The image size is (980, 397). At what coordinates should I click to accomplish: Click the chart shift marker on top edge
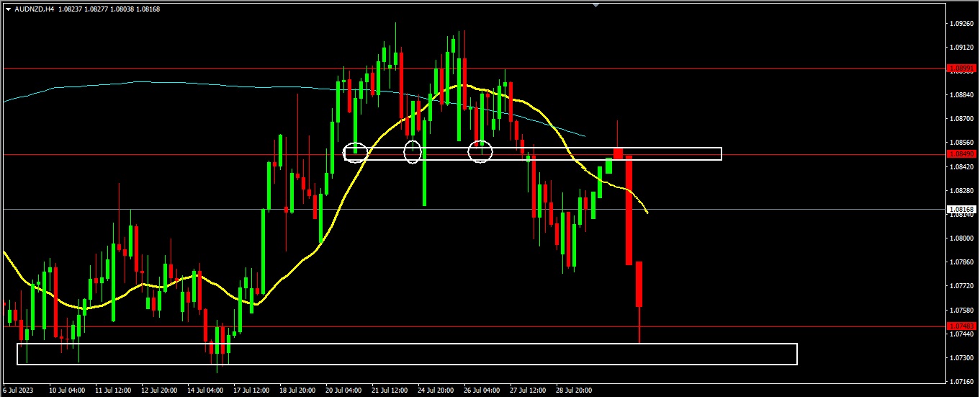tap(595, 5)
